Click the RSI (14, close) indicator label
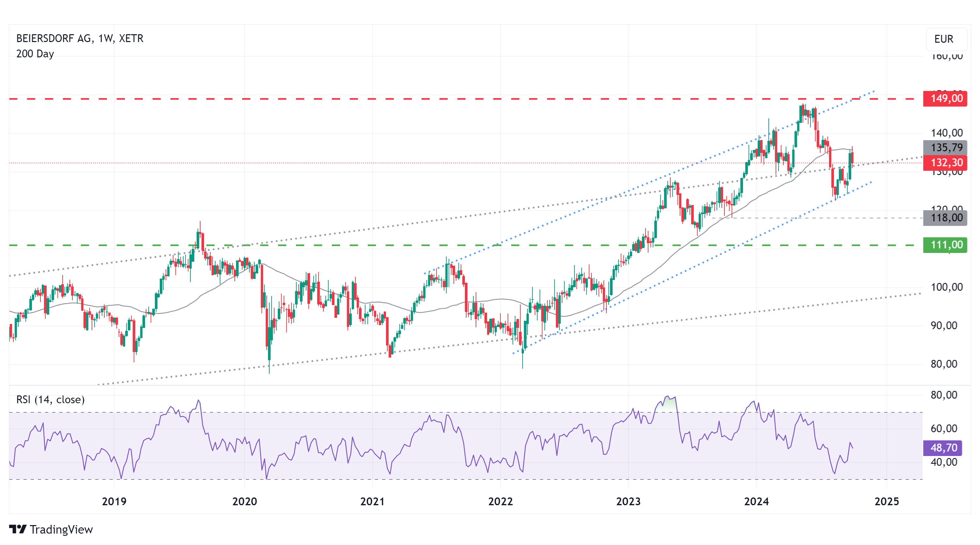 50,399
